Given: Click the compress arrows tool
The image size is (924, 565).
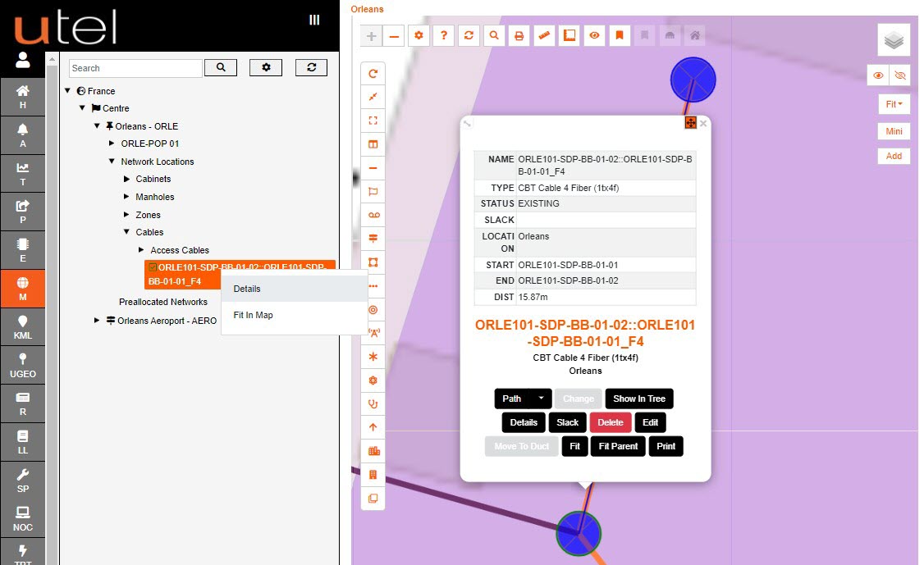Looking at the screenshot, I should 373,98.
